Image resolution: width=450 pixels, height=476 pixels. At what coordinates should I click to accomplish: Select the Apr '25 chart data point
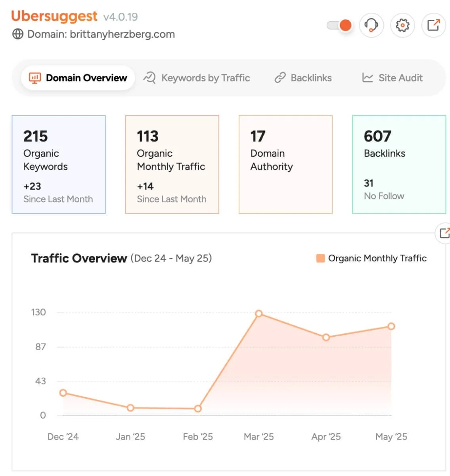click(326, 338)
